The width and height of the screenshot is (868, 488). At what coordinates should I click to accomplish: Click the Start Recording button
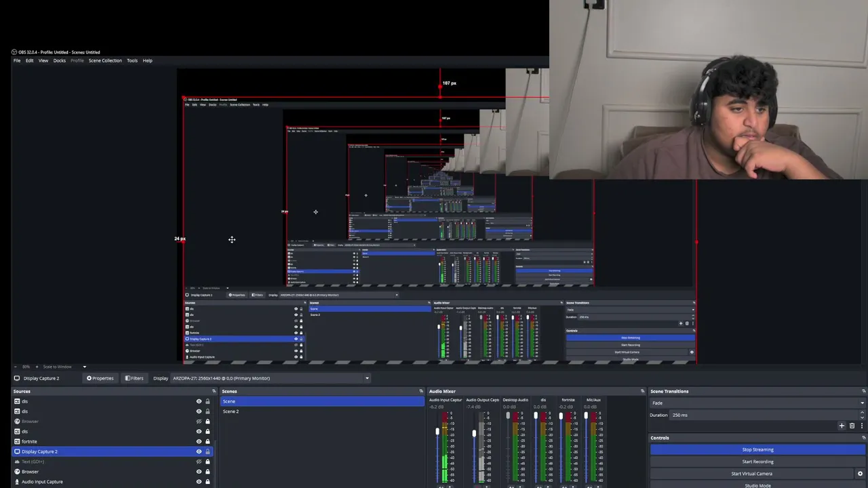tap(757, 462)
